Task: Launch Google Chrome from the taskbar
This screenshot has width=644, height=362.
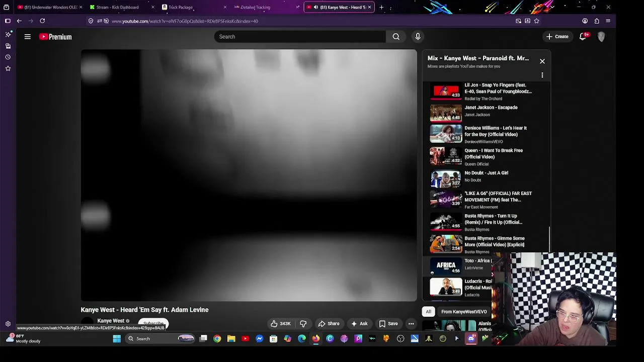Action: point(217,339)
